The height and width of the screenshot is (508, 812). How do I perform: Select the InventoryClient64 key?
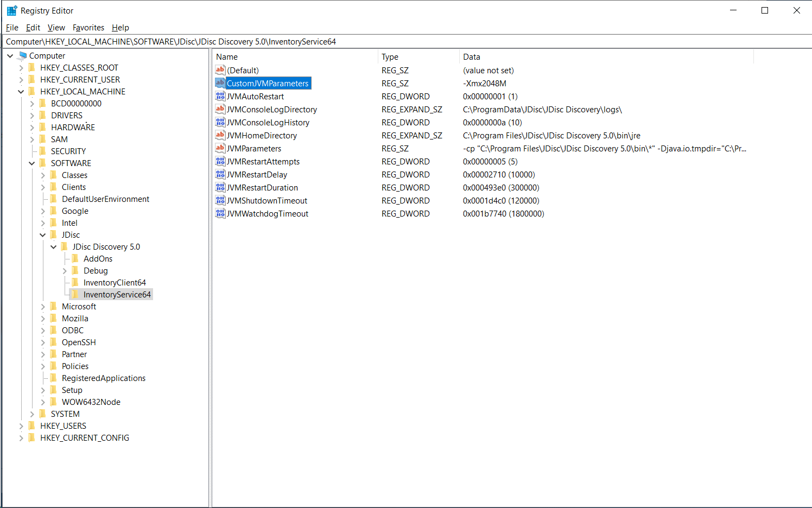[x=114, y=282]
